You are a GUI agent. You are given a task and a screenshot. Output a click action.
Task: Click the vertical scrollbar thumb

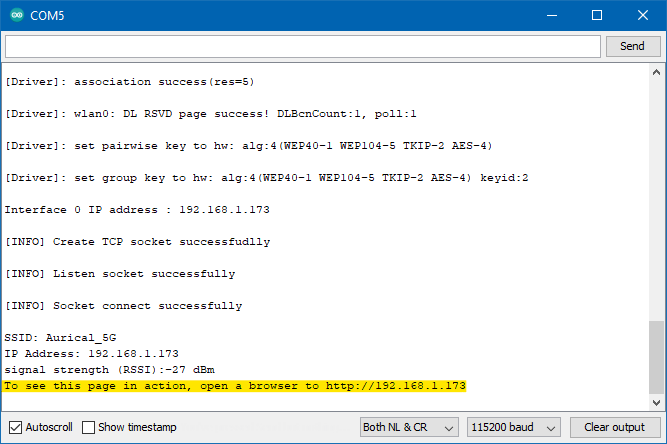tap(656, 355)
